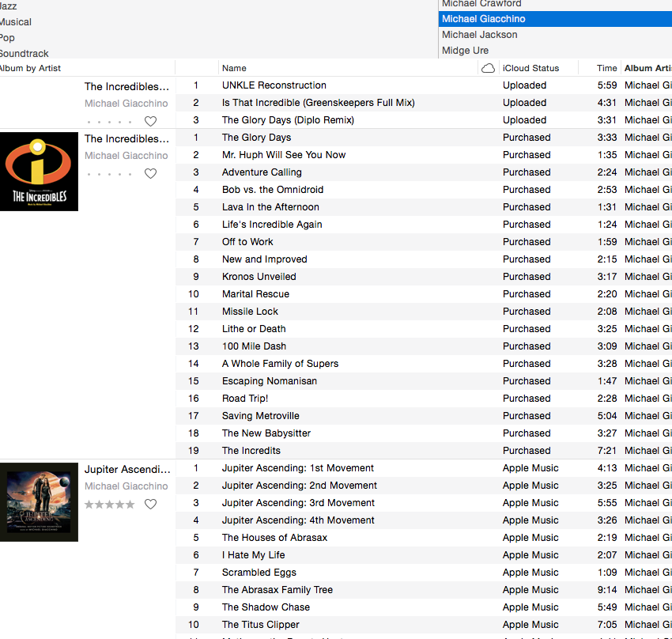672x639 pixels.
Task: Toggle the heart on the Incredibles soundtrack with artwork
Action: pyautogui.click(x=150, y=173)
